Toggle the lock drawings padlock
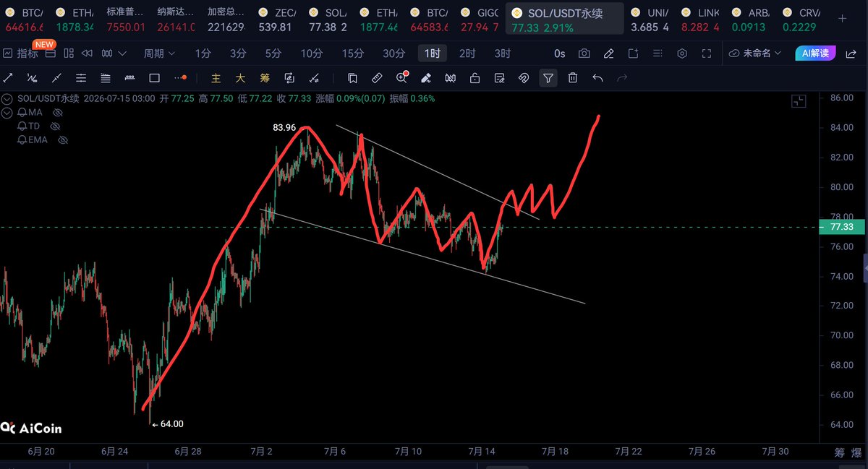The image size is (868, 469). [475, 78]
